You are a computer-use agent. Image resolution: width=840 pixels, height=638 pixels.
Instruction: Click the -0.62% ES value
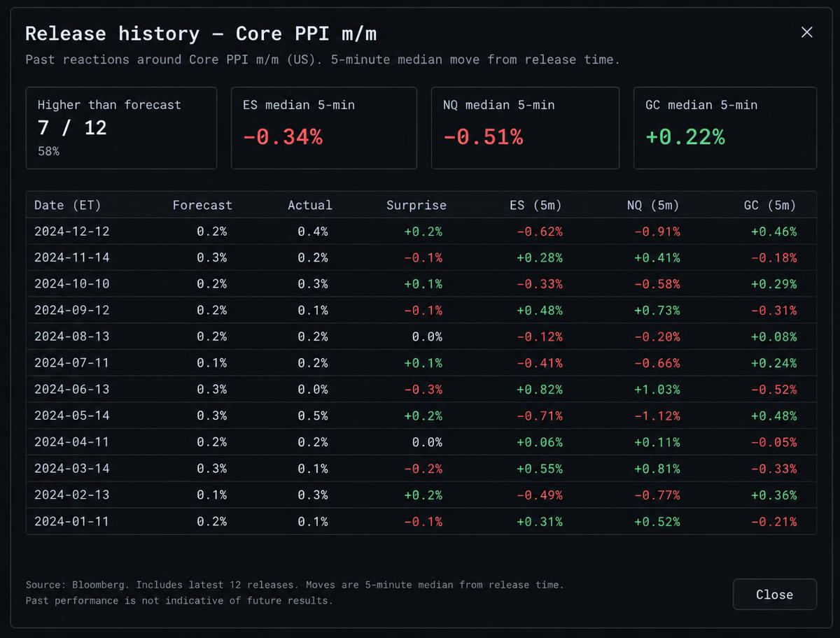[540, 232]
